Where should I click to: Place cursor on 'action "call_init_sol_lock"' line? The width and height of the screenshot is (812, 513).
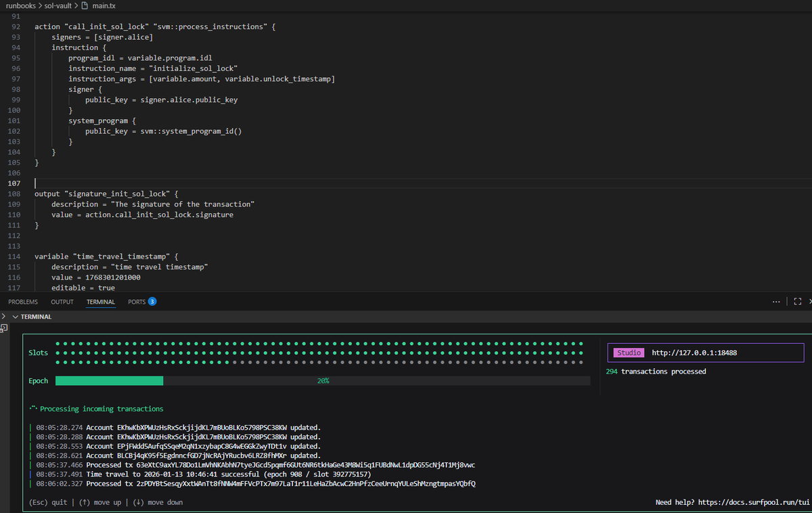pyautogui.click(x=155, y=26)
